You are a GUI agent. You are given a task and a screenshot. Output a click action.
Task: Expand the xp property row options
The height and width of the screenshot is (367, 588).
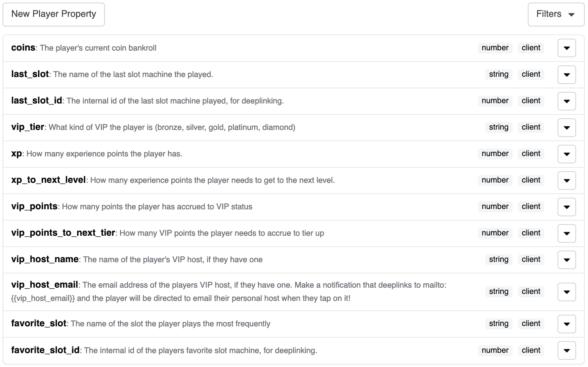tap(567, 154)
